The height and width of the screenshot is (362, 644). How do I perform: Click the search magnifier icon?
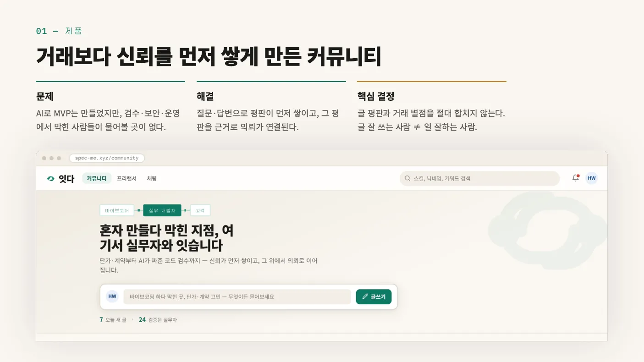[407, 178]
